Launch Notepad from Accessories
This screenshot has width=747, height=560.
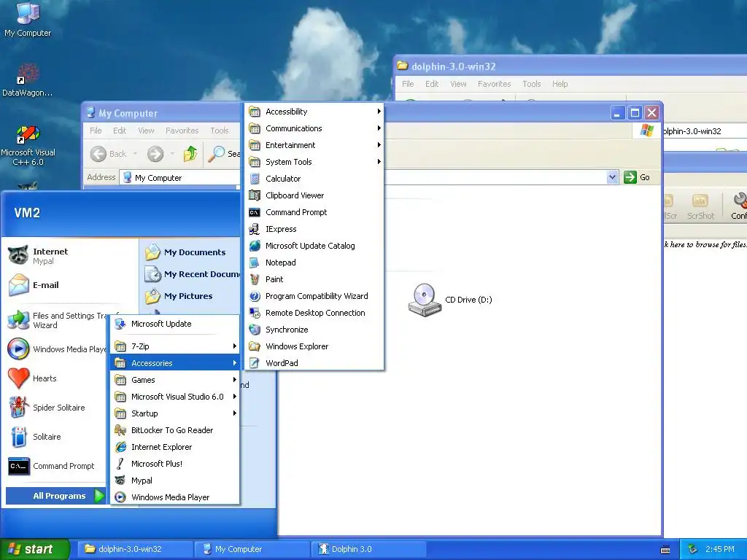point(314,262)
